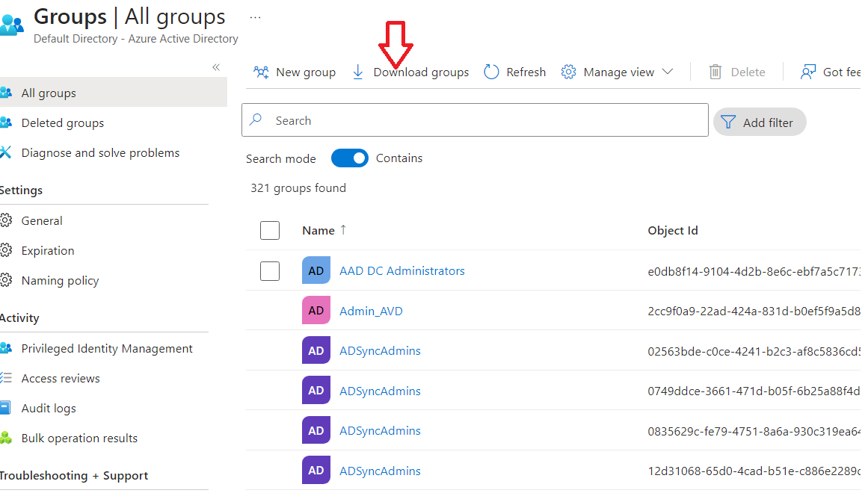Toggle the Search mode Contains switch

tap(350, 158)
